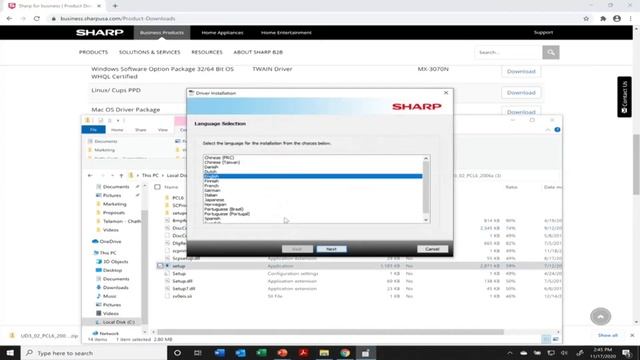This screenshot has width=640, height=360.
Task: Click the PCL6 folder in File Explorer
Action: pos(178,198)
